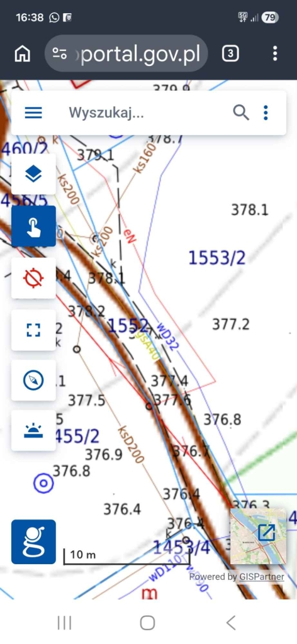Screen dimensions: 297x644
Task: Open the browser tab switcher showing 3
Action: [x=230, y=53]
